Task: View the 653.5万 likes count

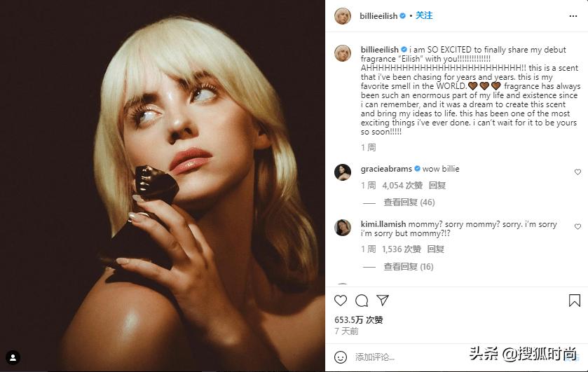Action: coord(359,319)
